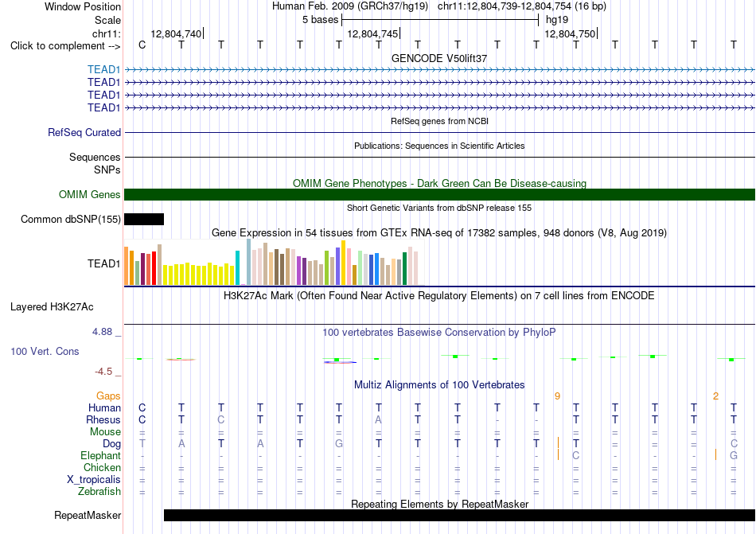Click the 'Click to complement -->' label
Viewport: 756px width, 534px height.
coord(65,46)
